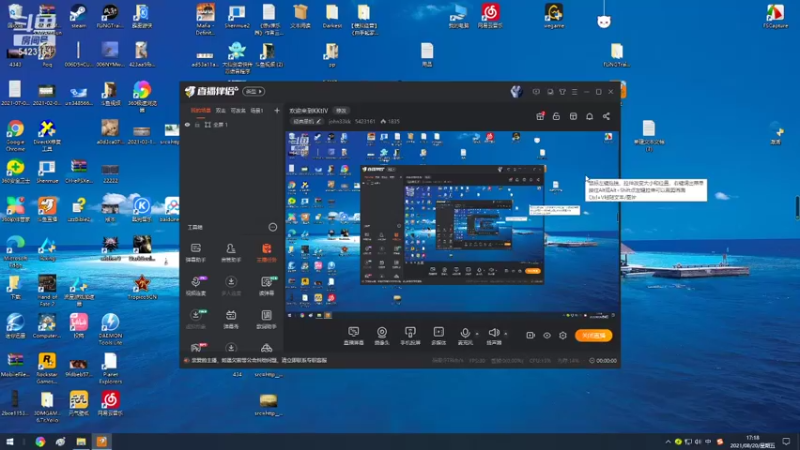This screenshot has height=450, width=800.
Task: Share the stream with share icon
Action: [606, 116]
